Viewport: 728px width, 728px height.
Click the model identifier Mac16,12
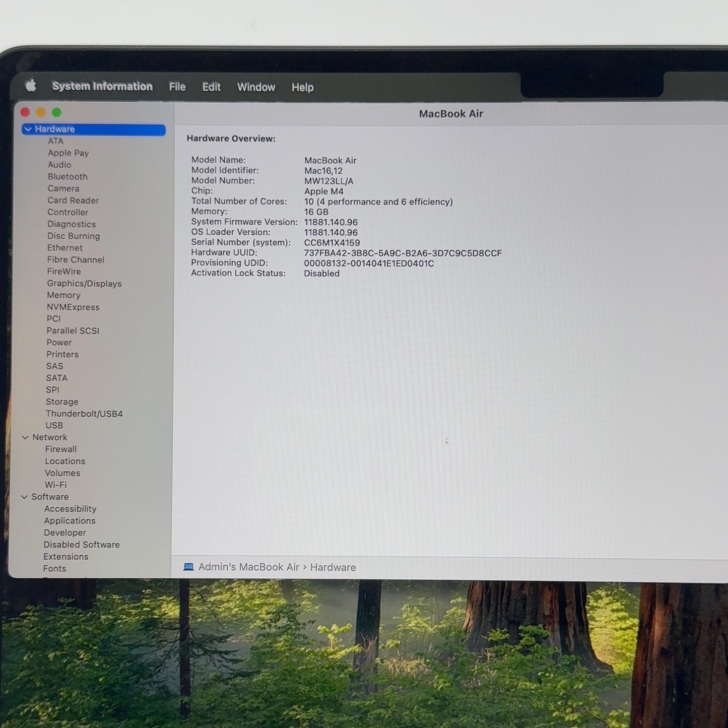(x=323, y=171)
